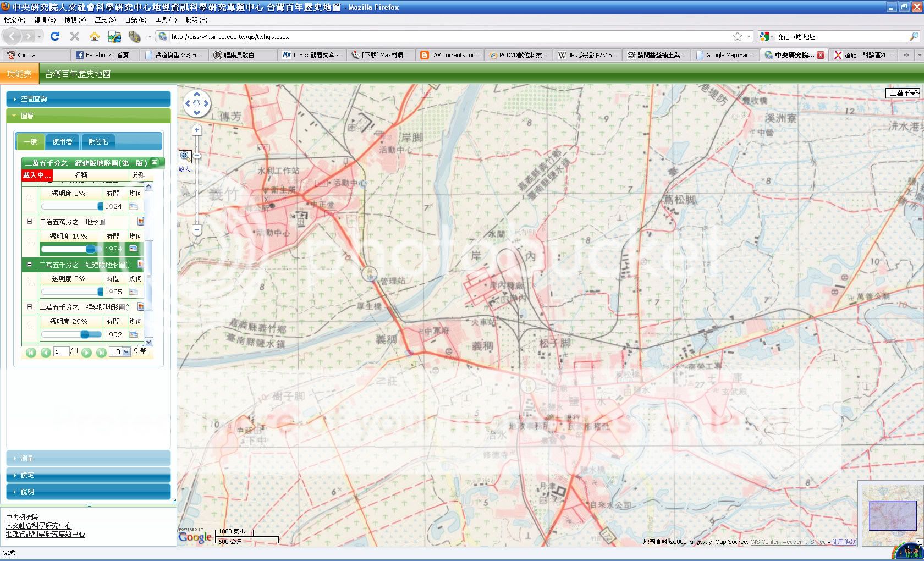Select the magnifier zoom tool labeled 放大
924x561 pixels.
(185, 157)
